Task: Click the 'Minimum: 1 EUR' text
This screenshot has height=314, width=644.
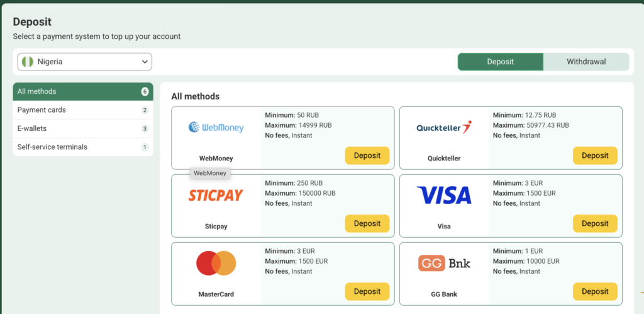Action: 518,250
